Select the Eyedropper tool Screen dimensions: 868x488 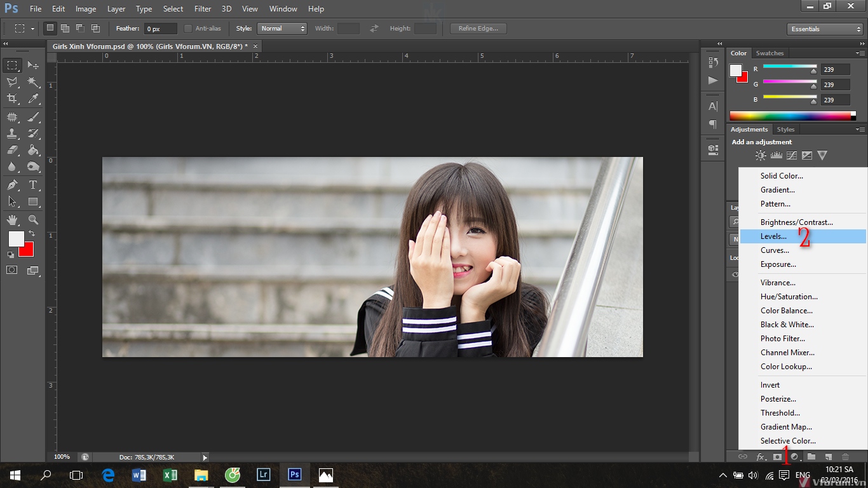33,98
